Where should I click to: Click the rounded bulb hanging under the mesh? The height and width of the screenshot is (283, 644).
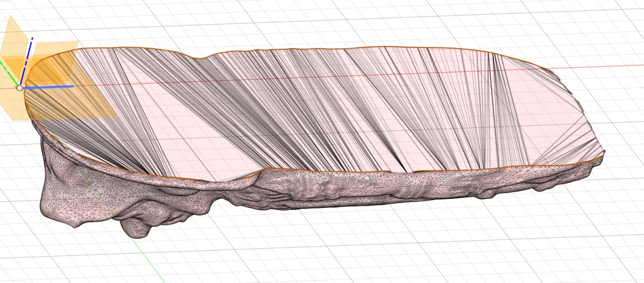click(x=135, y=229)
